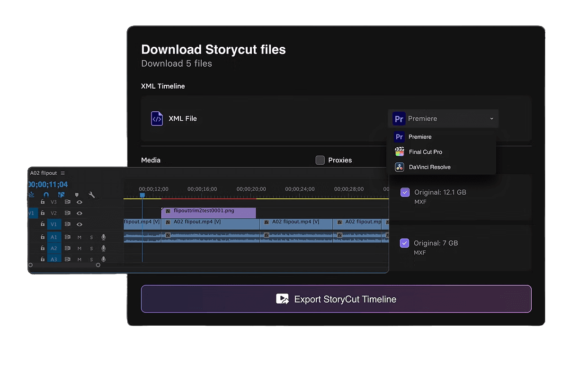The width and height of the screenshot is (588, 374).
Task: Click ruler at 00;00;16;00
Action: click(x=202, y=189)
